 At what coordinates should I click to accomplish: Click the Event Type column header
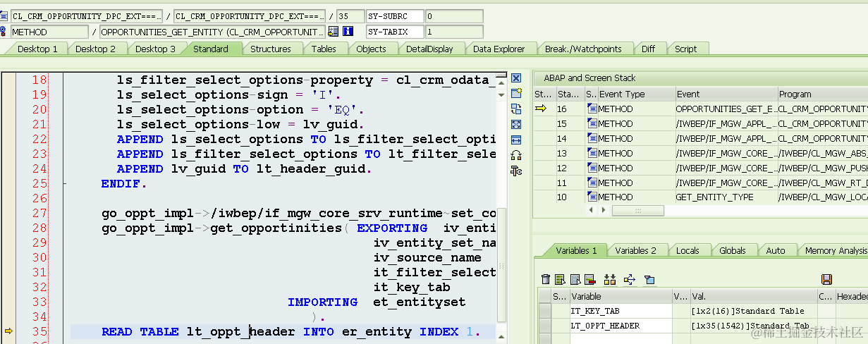[x=635, y=94]
